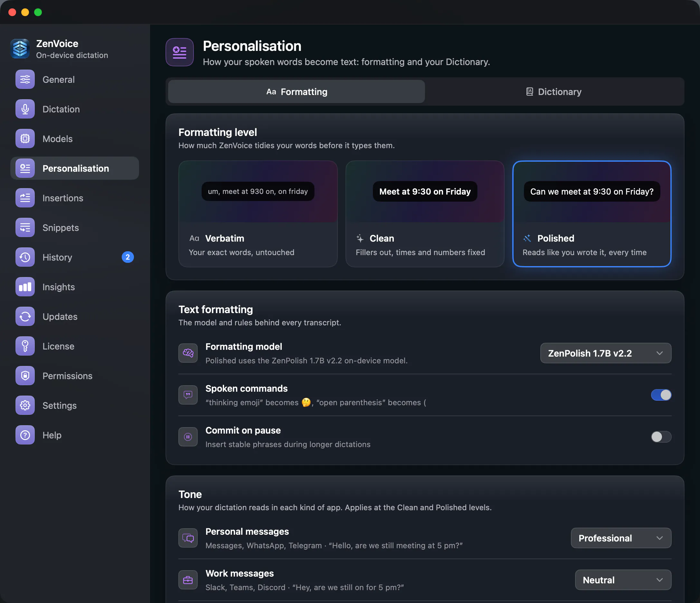The height and width of the screenshot is (603, 700).
Task: Open Snippets via its icon
Action: pos(25,227)
